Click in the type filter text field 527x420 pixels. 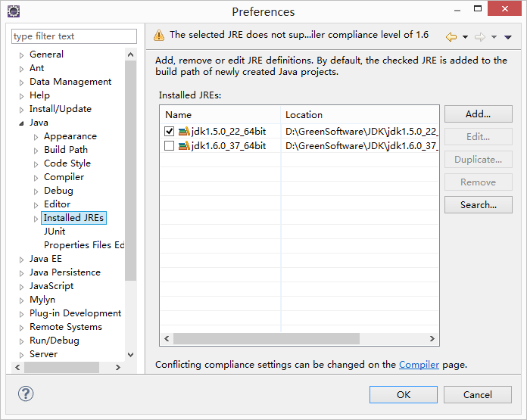[x=74, y=36]
